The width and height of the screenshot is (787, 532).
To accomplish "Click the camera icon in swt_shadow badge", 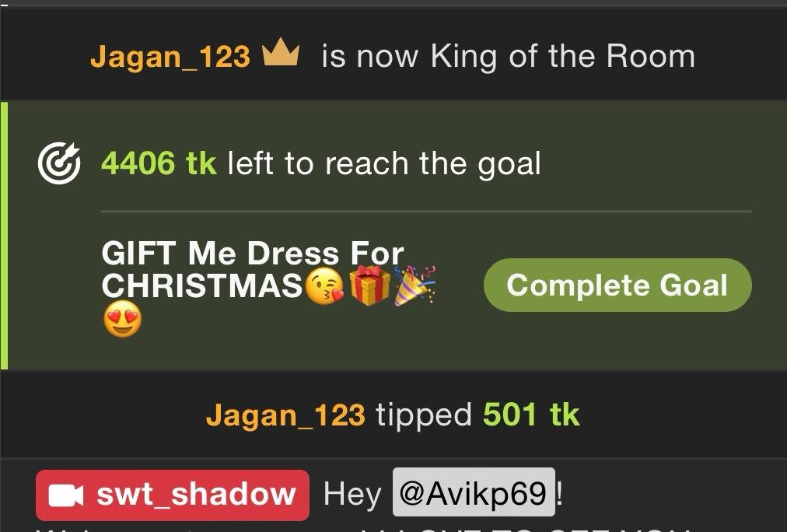I will [66, 495].
